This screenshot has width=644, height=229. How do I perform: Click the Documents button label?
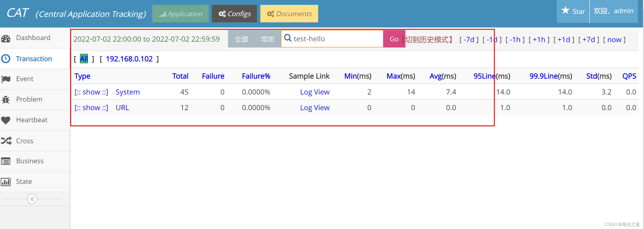(294, 14)
